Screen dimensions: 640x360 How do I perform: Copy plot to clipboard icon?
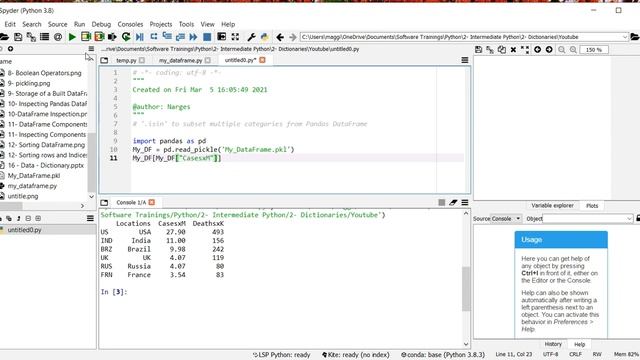pos(502,50)
